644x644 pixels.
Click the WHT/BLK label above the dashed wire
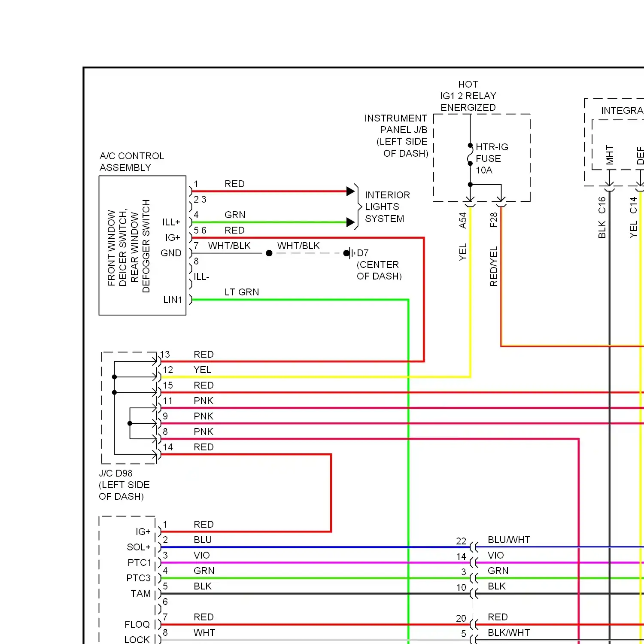298,246
